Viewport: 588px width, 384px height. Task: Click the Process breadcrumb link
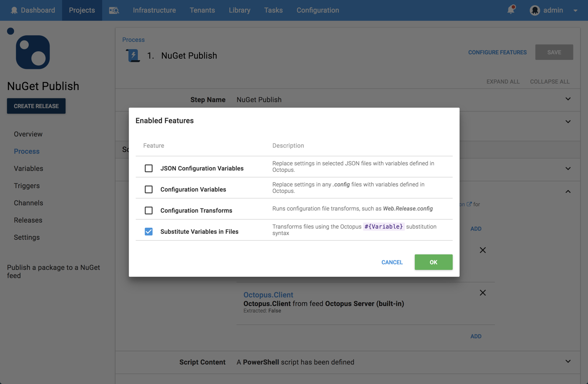134,40
